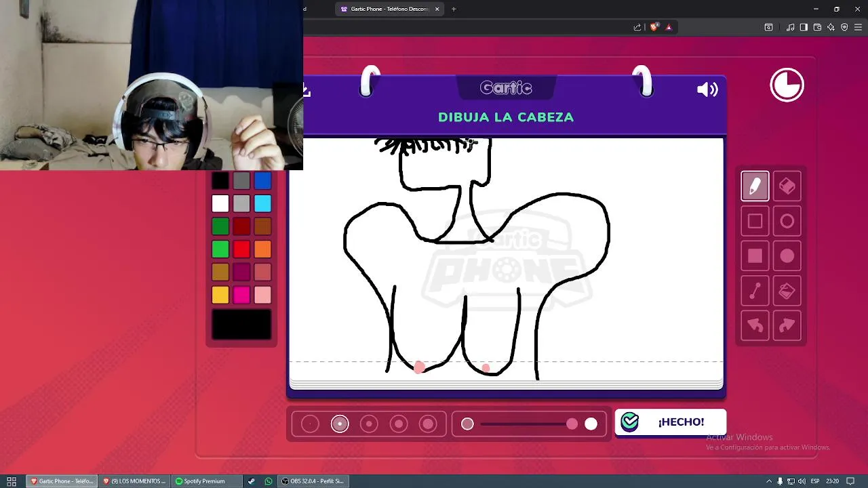Screen dimensions: 868x488
Task: Open the Brave VPN shield icon
Action: pos(844,27)
